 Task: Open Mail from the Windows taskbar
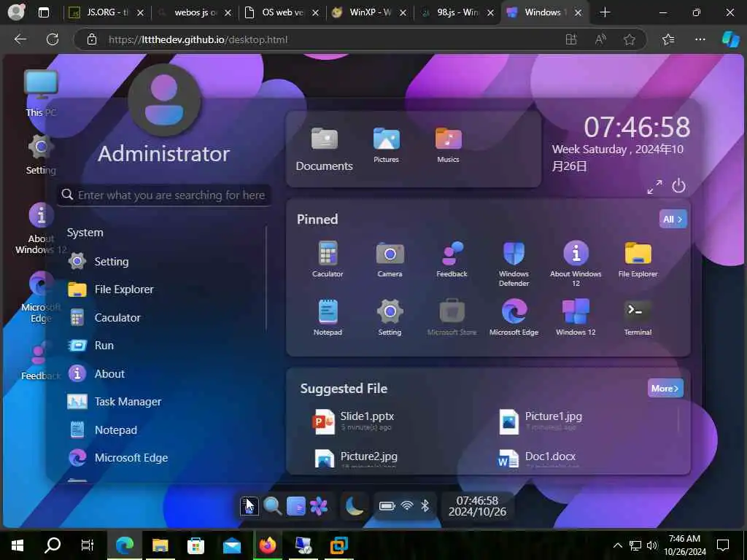click(232, 545)
